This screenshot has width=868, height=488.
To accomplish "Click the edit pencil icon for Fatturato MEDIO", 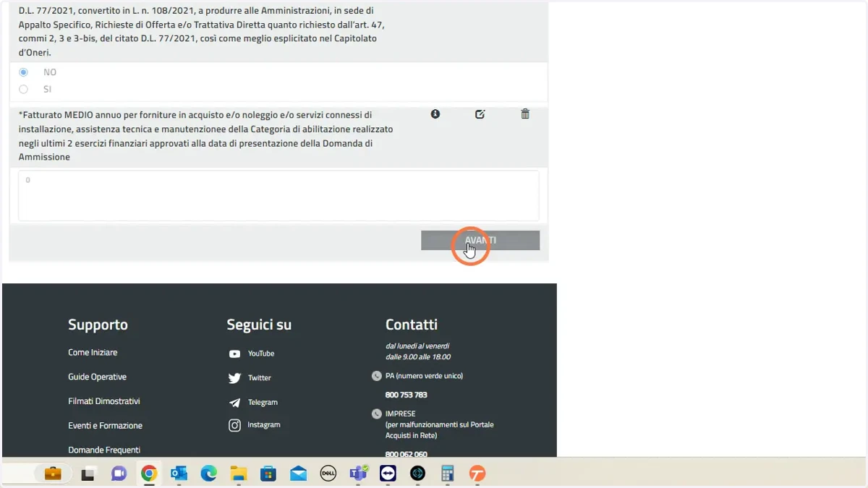I will 480,114.
